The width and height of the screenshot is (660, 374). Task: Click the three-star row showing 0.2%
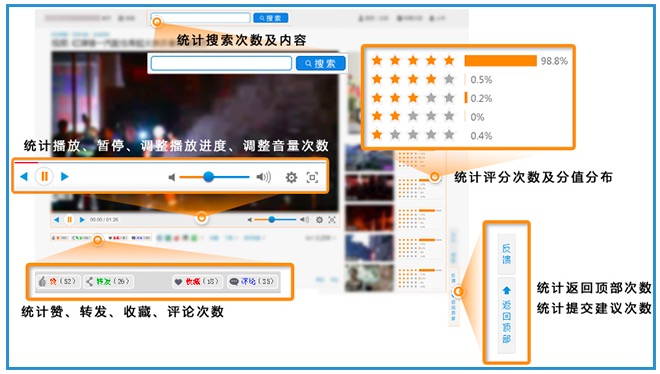(431, 98)
